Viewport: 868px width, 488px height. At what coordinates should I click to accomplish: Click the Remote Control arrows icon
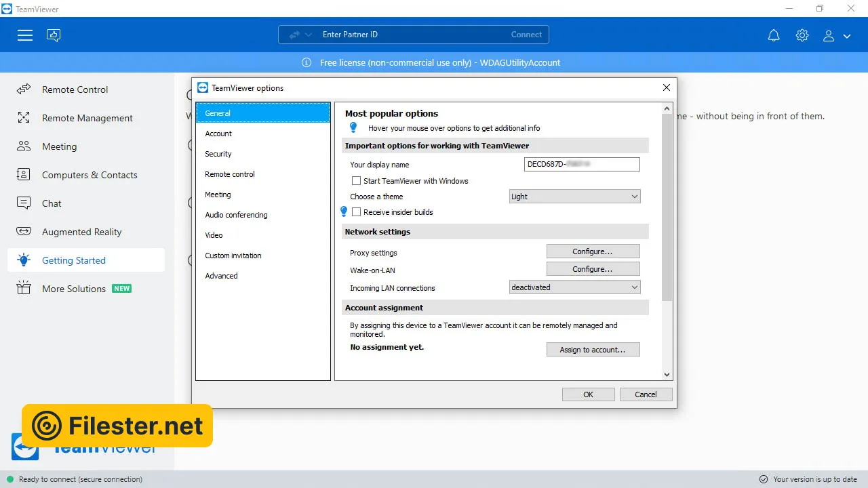click(x=24, y=89)
